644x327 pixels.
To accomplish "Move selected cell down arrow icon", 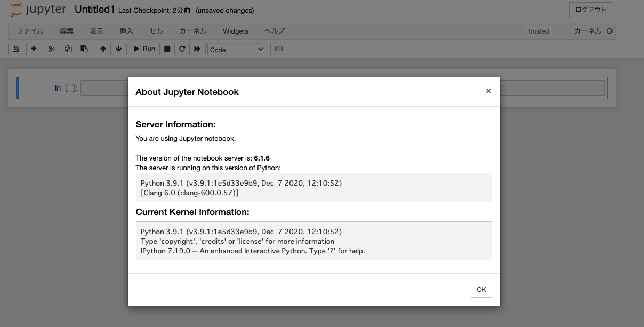I will tap(118, 49).
